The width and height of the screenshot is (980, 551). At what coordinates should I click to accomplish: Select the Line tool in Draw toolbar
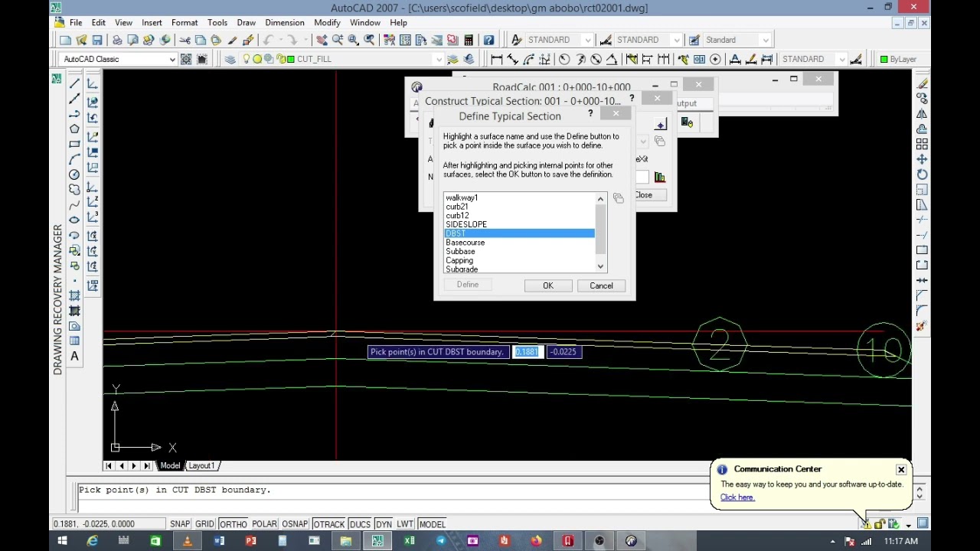click(x=74, y=84)
